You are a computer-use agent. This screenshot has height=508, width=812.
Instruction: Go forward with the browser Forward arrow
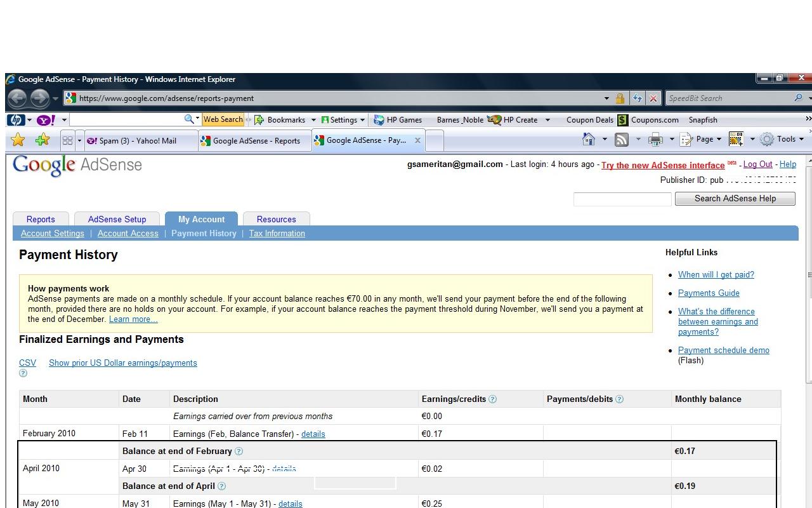(39, 98)
